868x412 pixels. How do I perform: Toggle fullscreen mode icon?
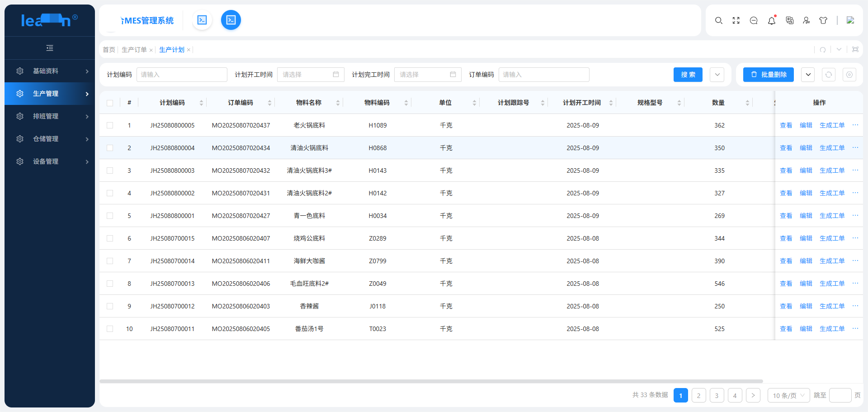click(x=736, y=20)
